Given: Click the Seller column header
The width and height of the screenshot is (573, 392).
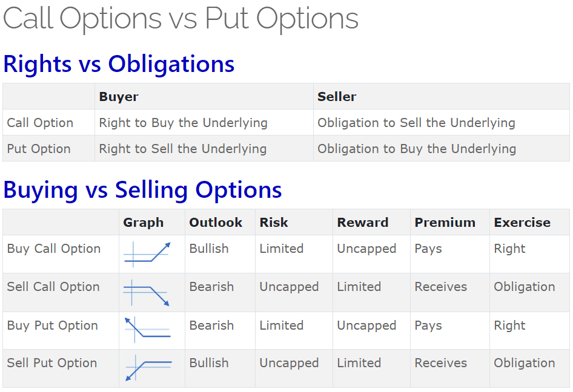Looking at the screenshot, I should tap(337, 97).
